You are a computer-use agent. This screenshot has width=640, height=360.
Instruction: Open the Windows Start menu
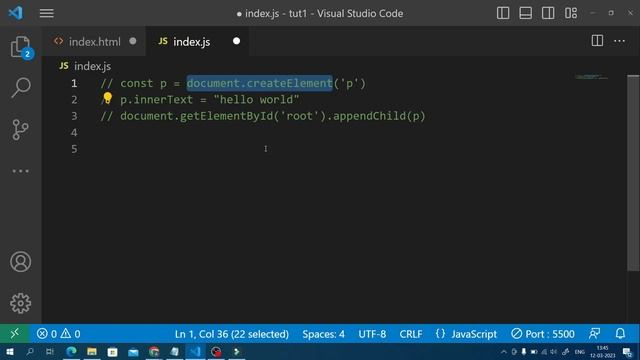click(9, 351)
